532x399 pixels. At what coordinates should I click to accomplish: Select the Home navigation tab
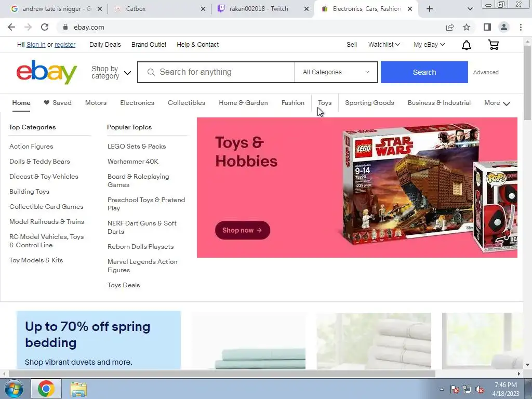(x=21, y=103)
